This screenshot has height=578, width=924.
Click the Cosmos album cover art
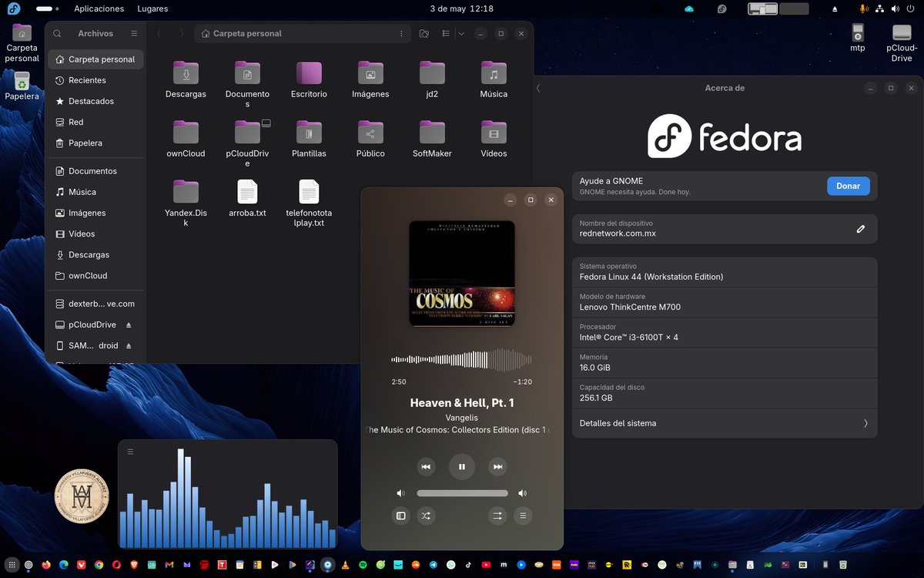pyautogui.click(x=462, y=273)
